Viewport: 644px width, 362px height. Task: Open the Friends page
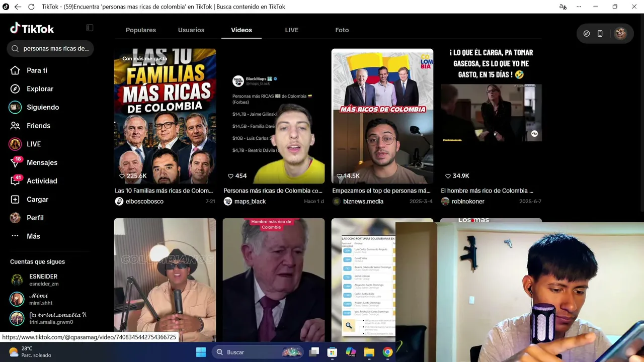pos(39,126)
